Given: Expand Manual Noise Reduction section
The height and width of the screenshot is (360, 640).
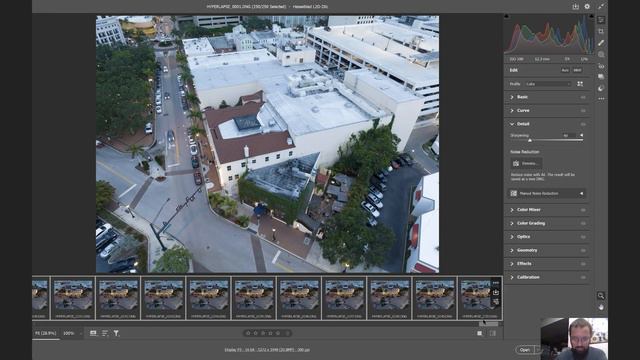Looking at the screenshot, I should (582, 193).
